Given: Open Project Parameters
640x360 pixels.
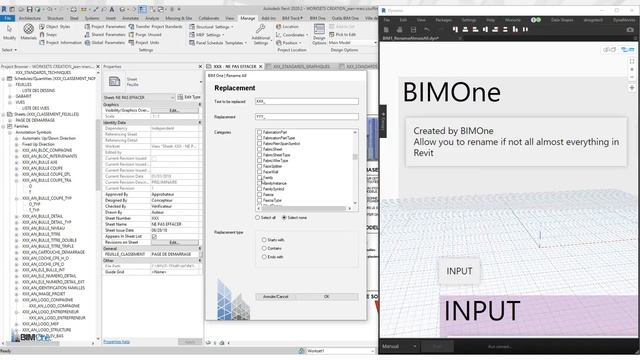Looking at the screenshot, I should pos(105,27).
